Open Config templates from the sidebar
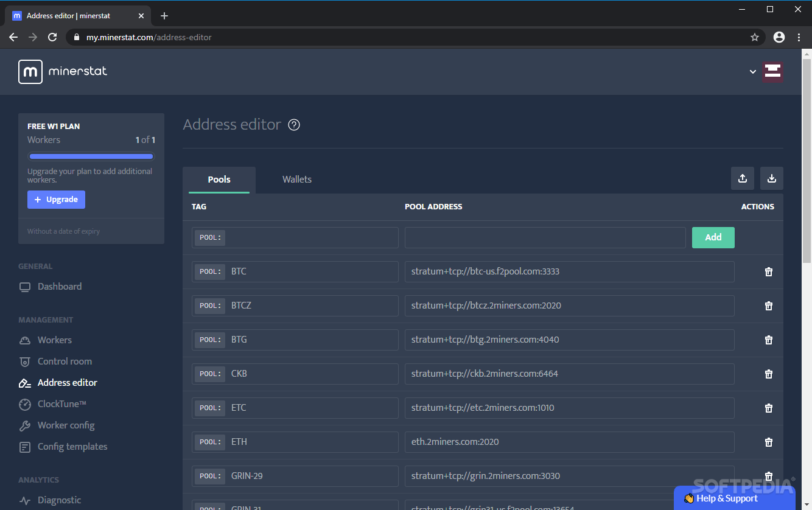The width and height of the screenshot is (812, 510). pos(72,447)
